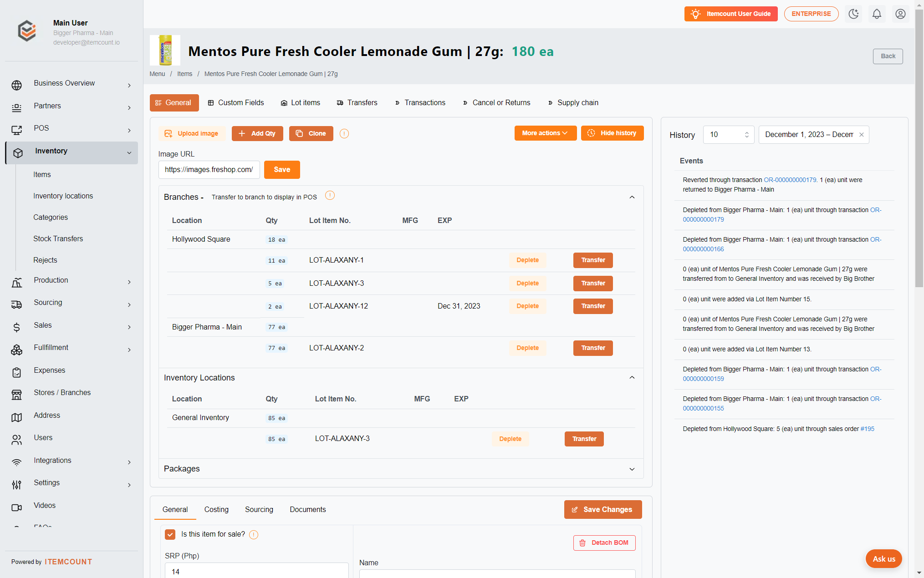The height and width of the screenshot is (578, 924).
Task: Uncheck Is this item for sale
Action: pyautogui.click(x=170, y=534)
